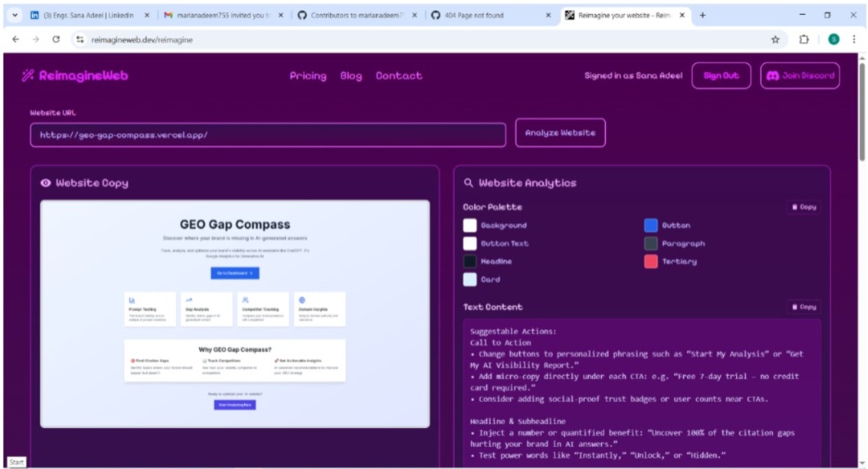Open the Contact nav link
This screenshot has width=868, height=469.
[399, 76]
